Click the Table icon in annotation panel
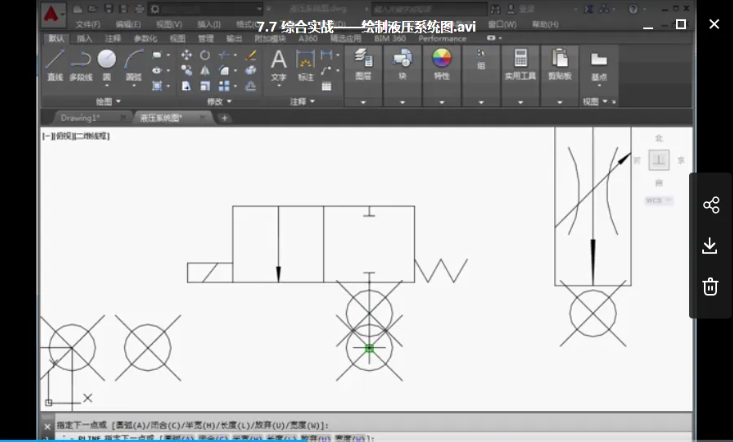733x442 pixels. (x=326, y=86)
